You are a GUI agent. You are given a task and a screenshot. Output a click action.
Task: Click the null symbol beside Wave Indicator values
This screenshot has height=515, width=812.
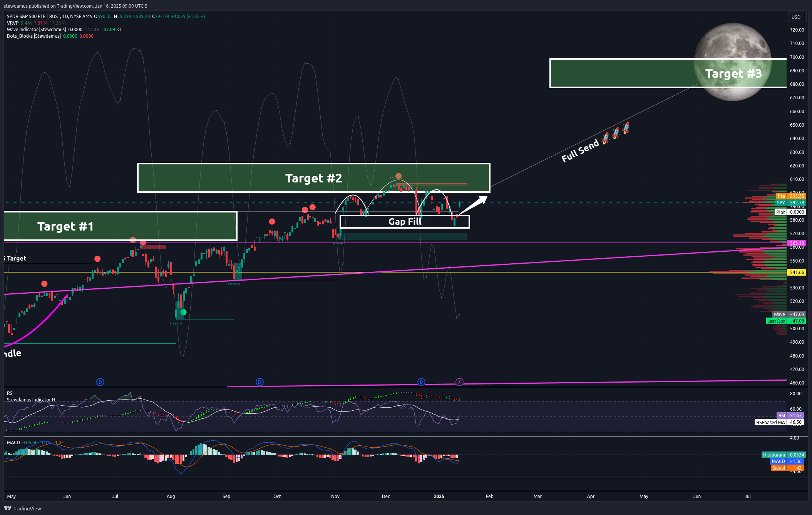pyautogui.click(x=119, y=30)
